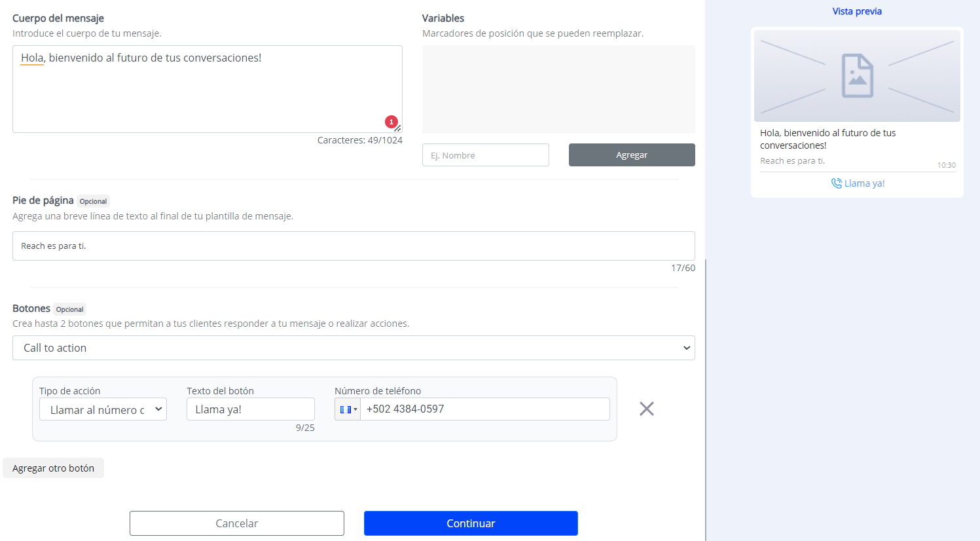The image size is (980, 541).
Task: Grab the textarea resize handle corner
Action: (x=398, y=129)
